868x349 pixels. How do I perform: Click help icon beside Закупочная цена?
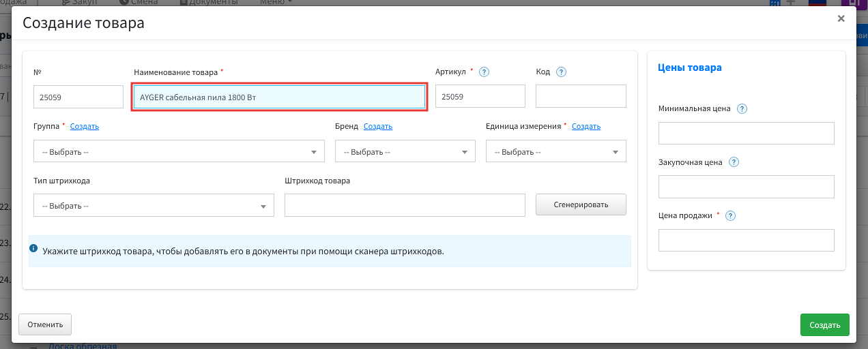(x=734, y=162)
